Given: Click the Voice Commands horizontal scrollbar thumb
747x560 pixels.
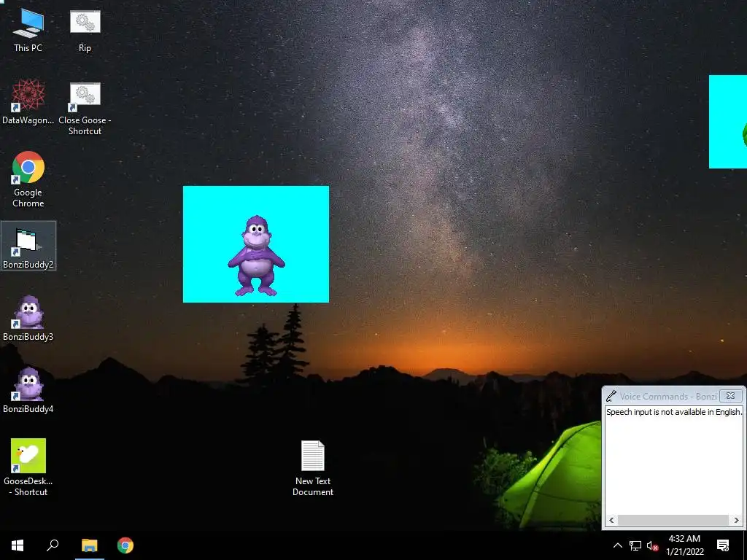Looking at the screenshot, I should pos(673,520).
